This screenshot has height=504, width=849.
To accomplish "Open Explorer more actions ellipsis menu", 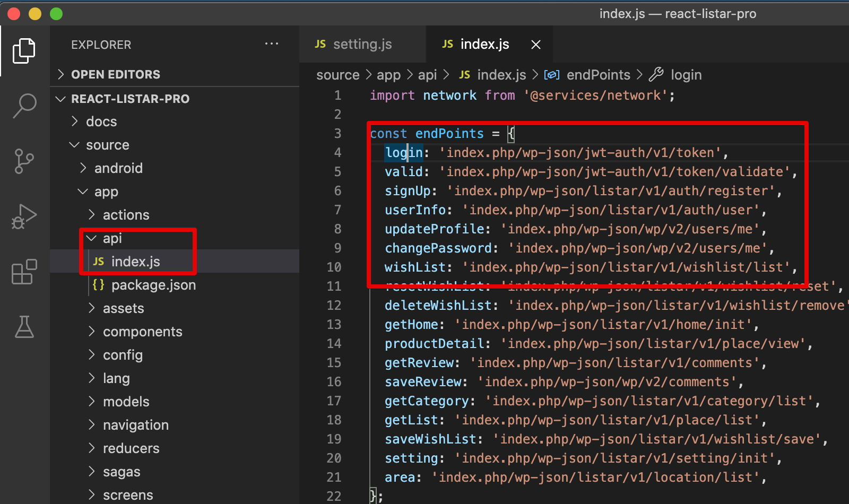I will point(272,44).
